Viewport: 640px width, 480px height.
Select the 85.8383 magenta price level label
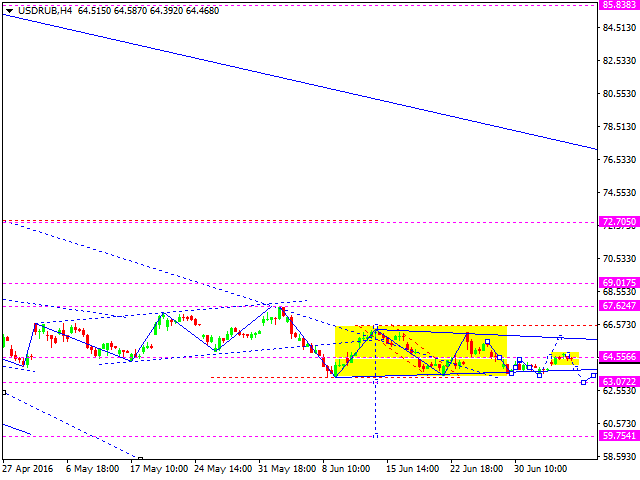click(x=619, y=5)
